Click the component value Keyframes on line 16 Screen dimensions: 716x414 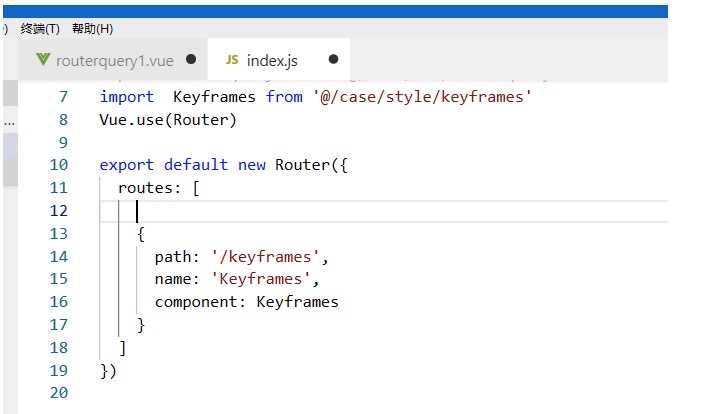coord(297,301)
